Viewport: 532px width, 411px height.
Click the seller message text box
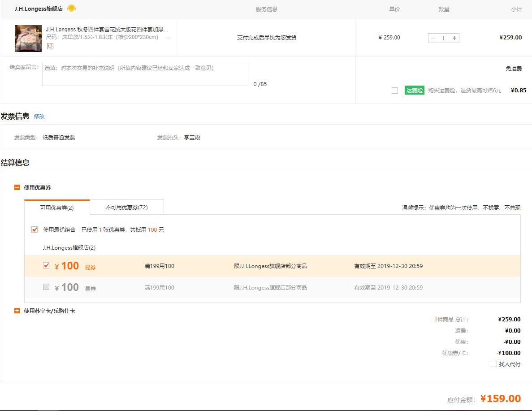146,74
